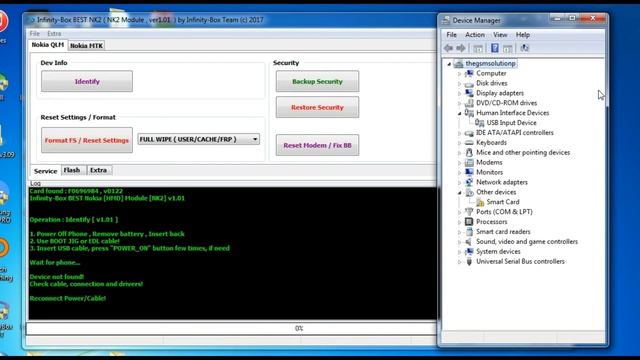
Task: Click the Computer category icon
Action: point(469,73)
